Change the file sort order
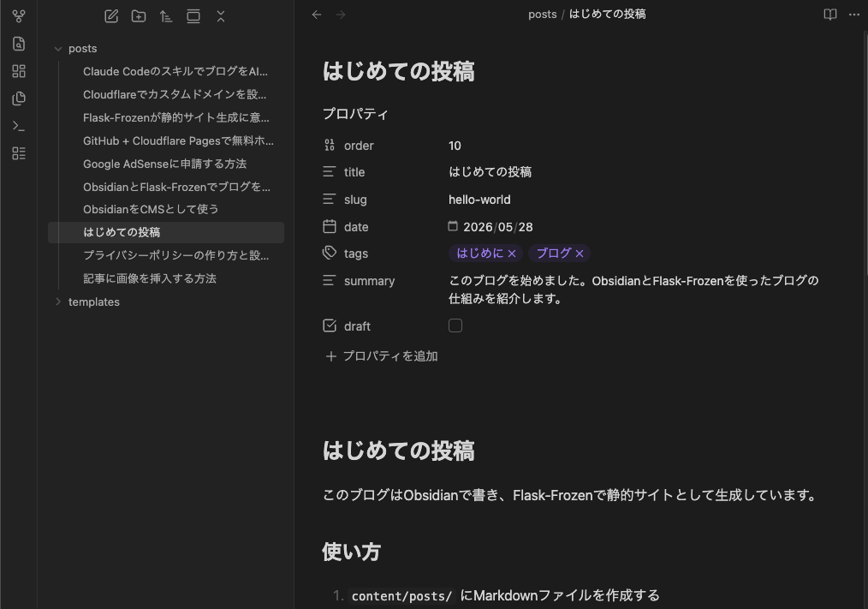The width and height of the screenshot is (868, 609). [166, 16]
